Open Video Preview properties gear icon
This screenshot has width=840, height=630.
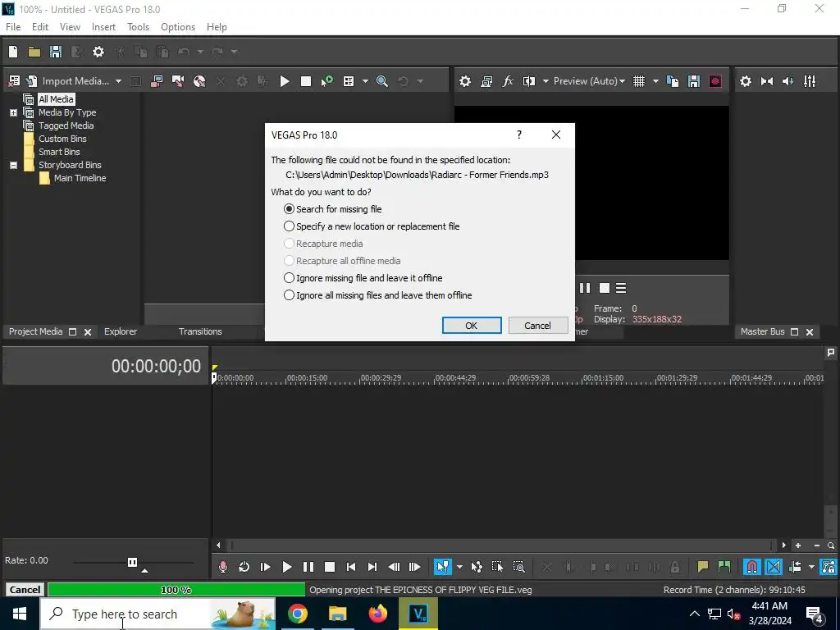coord(465,81)
